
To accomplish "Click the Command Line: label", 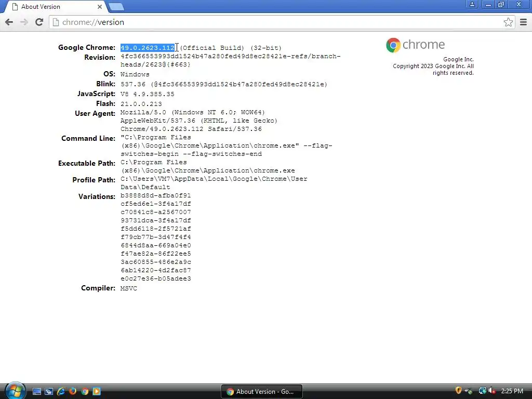I will pos(88,138).
